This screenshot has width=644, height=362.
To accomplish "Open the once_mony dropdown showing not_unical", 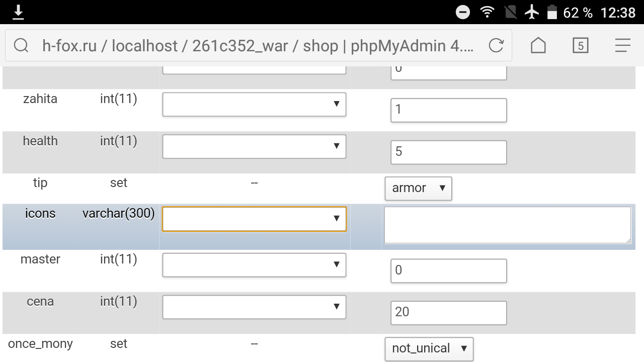I will tap(429, 348).
